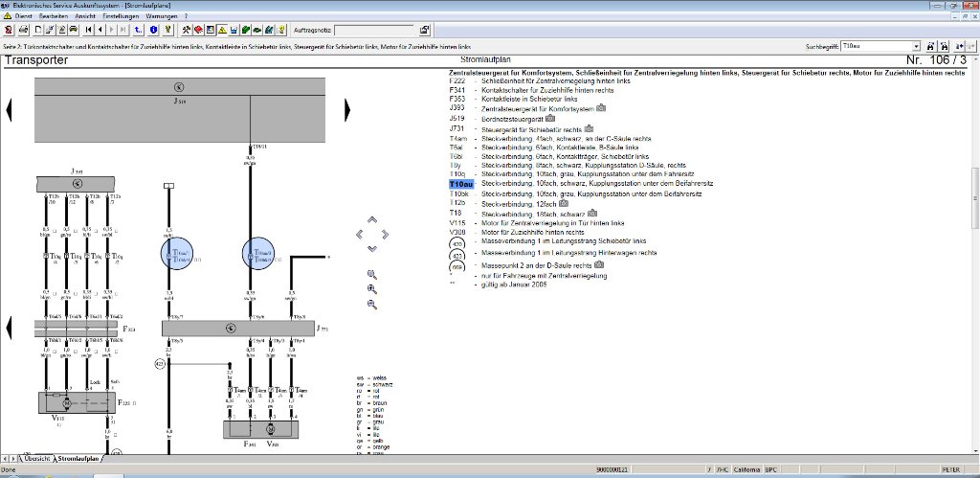Select the highlighted T10au entry in the legend

coord(460,183)
